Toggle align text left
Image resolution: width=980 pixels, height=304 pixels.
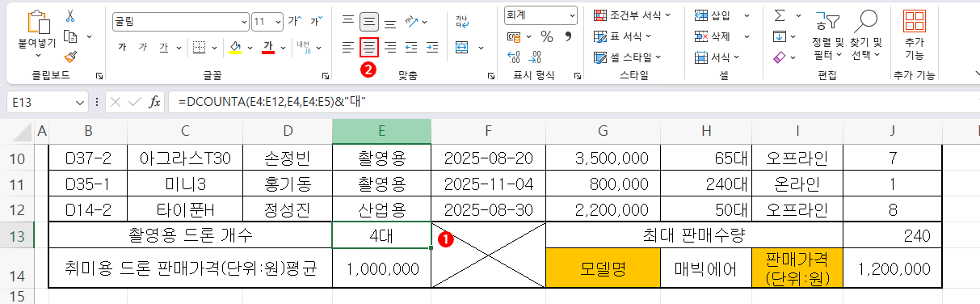[x=347, y=47]
